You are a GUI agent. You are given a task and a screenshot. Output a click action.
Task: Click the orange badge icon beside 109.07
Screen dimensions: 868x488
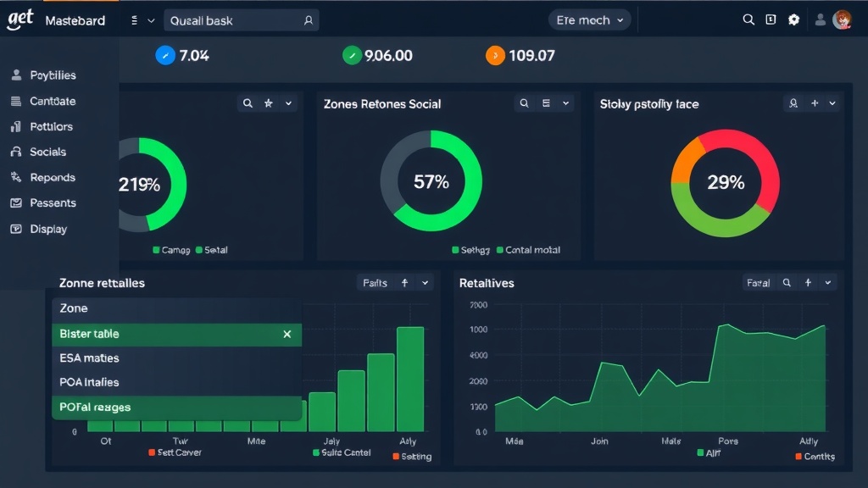(x=495, y=56)
